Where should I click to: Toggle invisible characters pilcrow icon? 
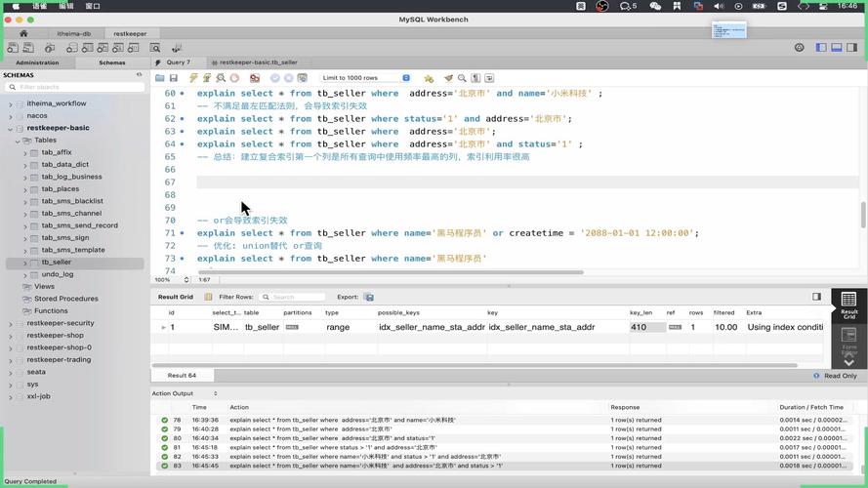tap(475, 78)
